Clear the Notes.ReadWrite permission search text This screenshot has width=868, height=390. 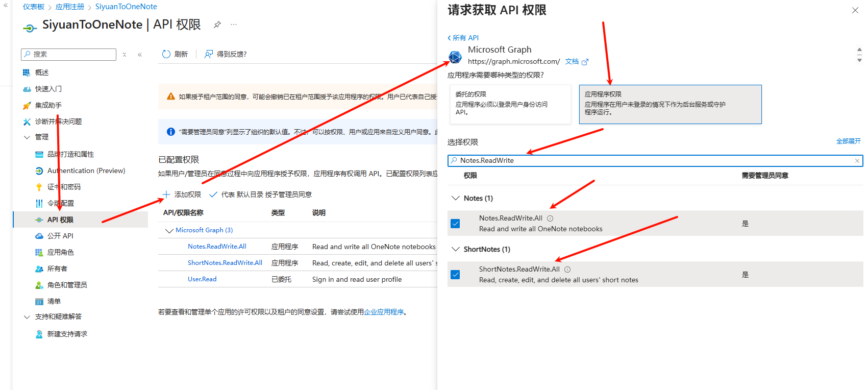(857, 161)
